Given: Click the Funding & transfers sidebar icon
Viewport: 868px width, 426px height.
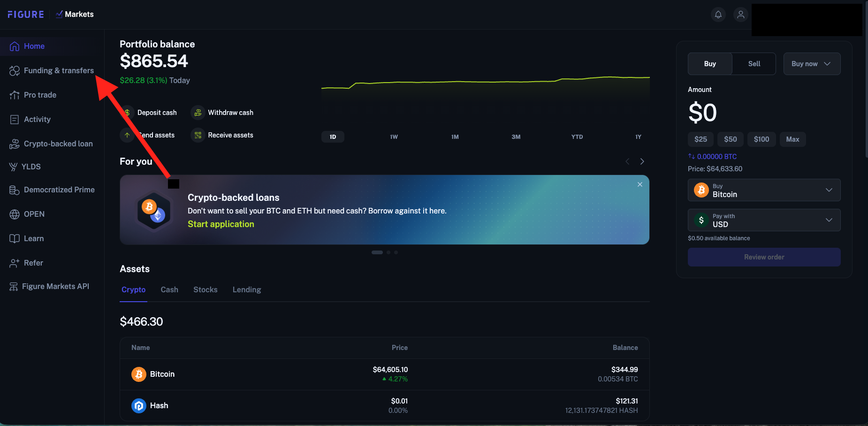Looking at the screenshot, I should tap(15, 70).
